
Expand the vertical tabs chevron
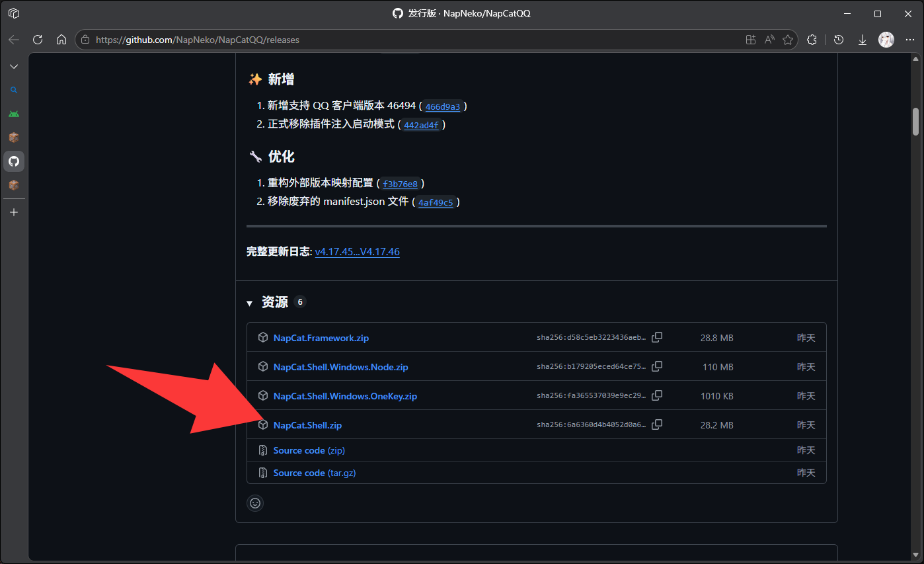click(14, 67)
